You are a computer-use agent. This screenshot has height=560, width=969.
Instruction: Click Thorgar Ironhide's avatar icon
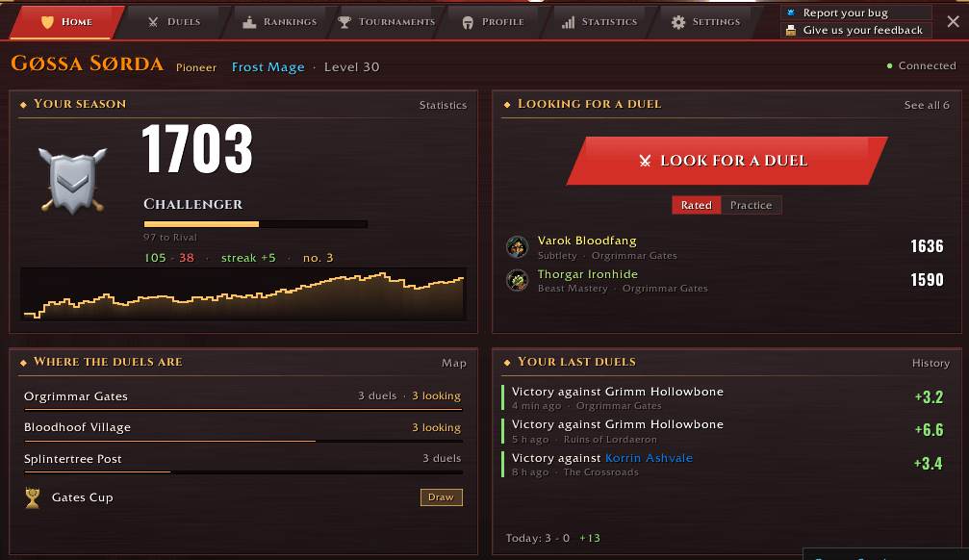point(517,281)
